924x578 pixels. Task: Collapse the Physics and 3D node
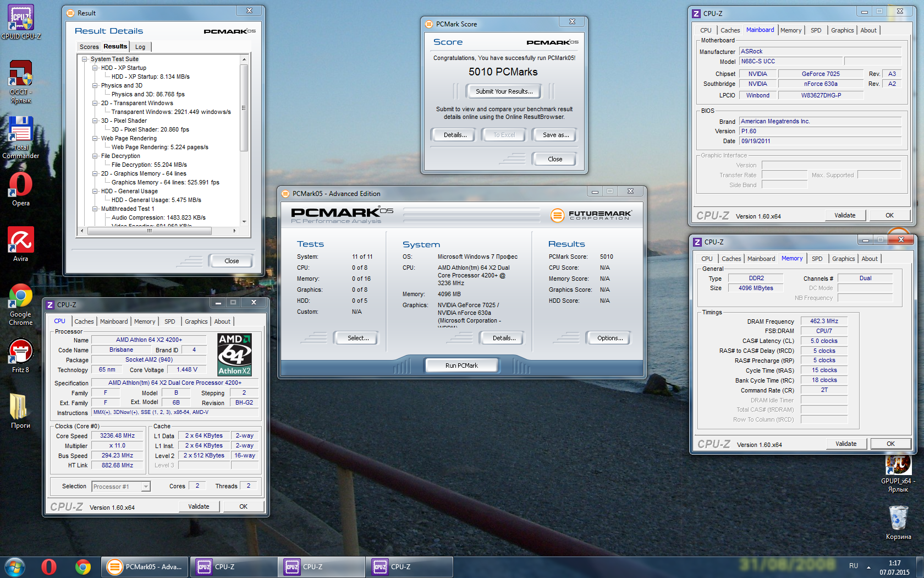(95, 85)
